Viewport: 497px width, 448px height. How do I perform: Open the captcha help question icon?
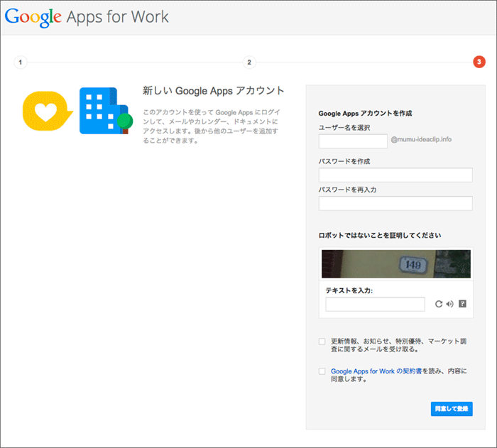click(462, 304)
